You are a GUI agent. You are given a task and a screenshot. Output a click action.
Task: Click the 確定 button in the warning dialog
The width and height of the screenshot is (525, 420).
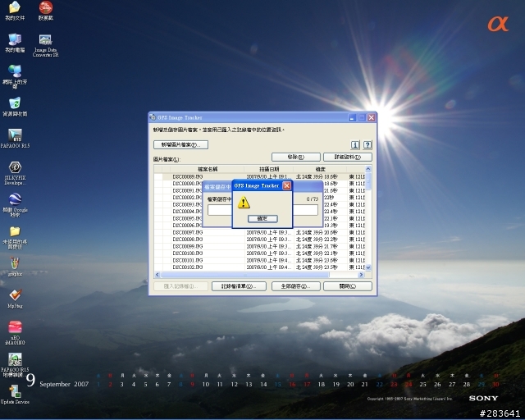tap(262, 219)
